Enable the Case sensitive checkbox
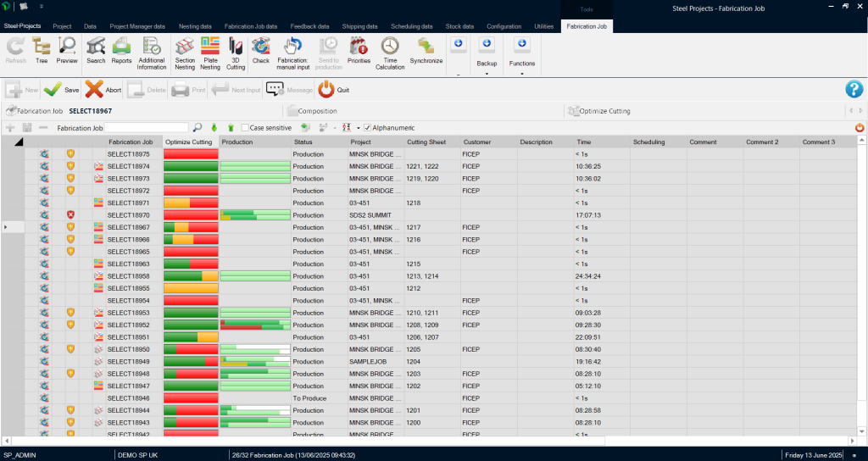The height and width of the screenshot is (461, 868). [245, 128]
